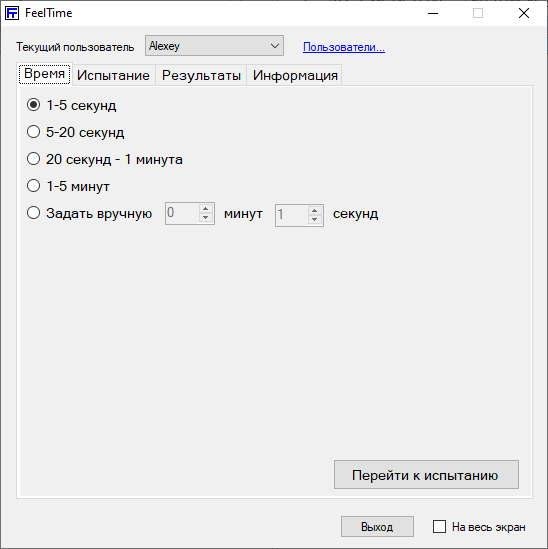The width and height of the screenshot is (548, 549).
Task: Decrease the seconds spinner value
Action: tap(314, 220)
